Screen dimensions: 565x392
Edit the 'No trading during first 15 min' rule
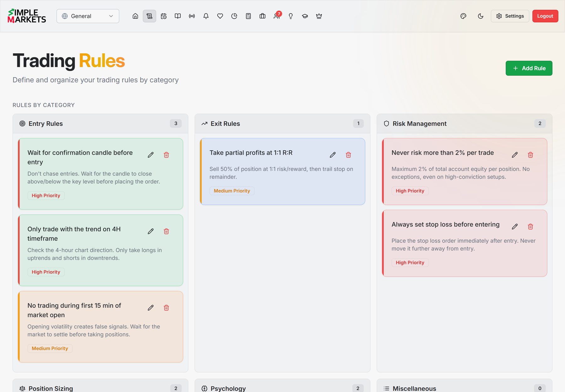(151, 308)
